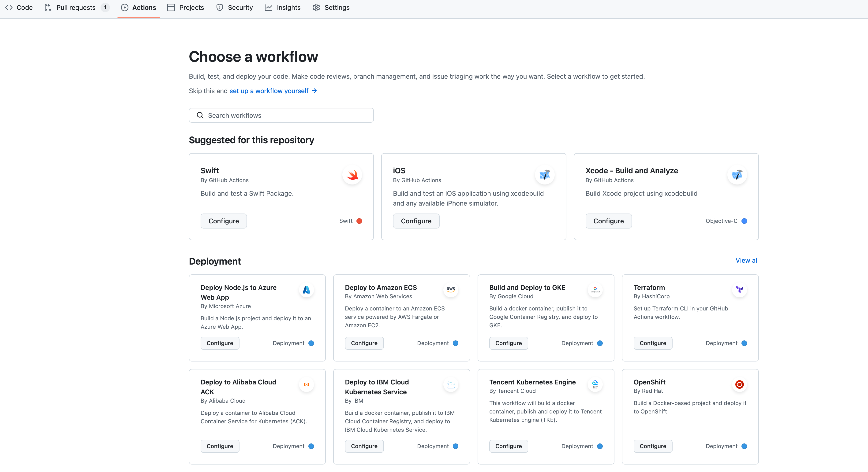Open View all deployment workflows
Image resolution: width=868 pixels, height=472 pixels.
click(747, 260)
